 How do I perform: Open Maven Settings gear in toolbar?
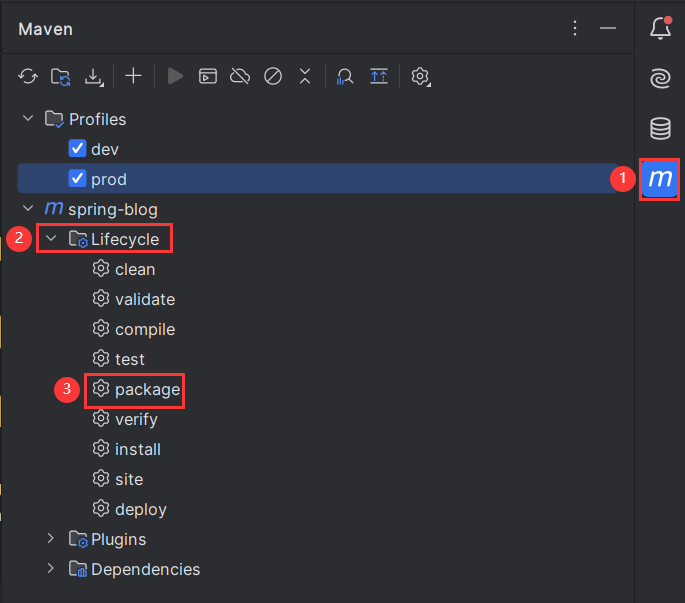tap(420, 77)
